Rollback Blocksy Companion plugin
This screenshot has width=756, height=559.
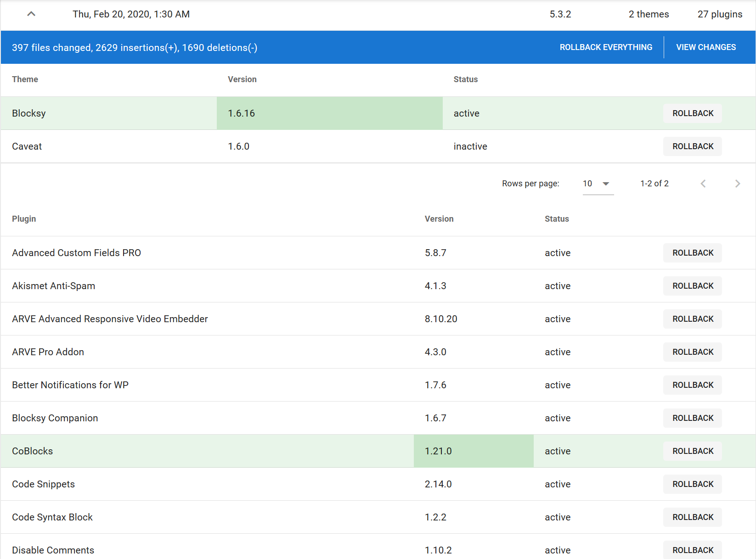click(693, 418)
